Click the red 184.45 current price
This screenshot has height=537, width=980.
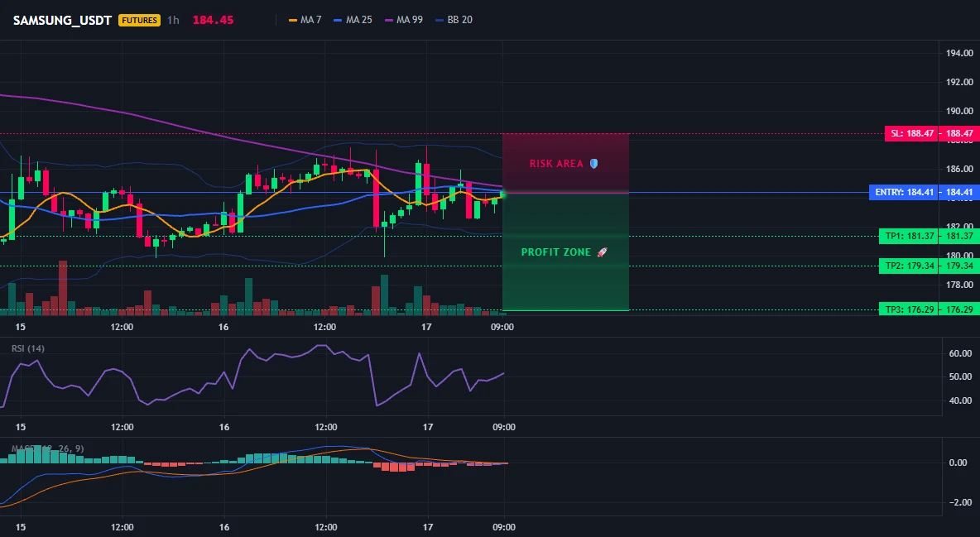(x=213, y=20)
